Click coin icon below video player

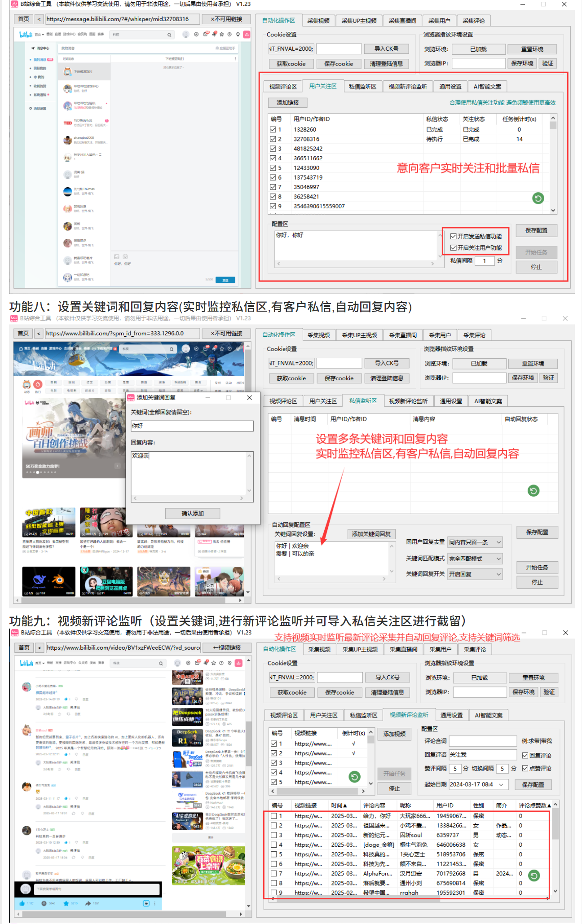(44, 903)
